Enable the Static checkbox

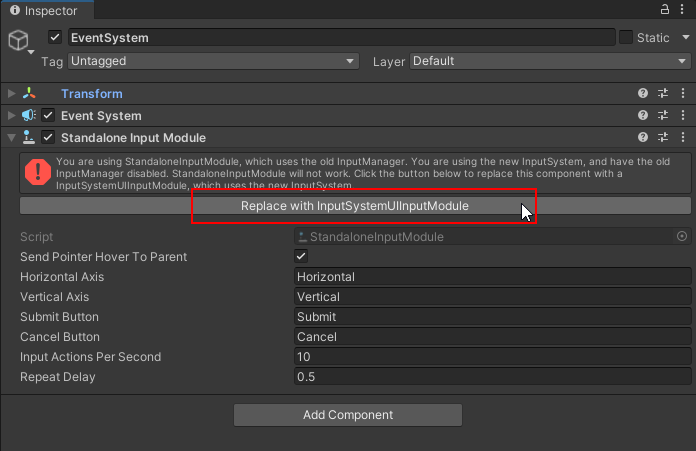626,38
